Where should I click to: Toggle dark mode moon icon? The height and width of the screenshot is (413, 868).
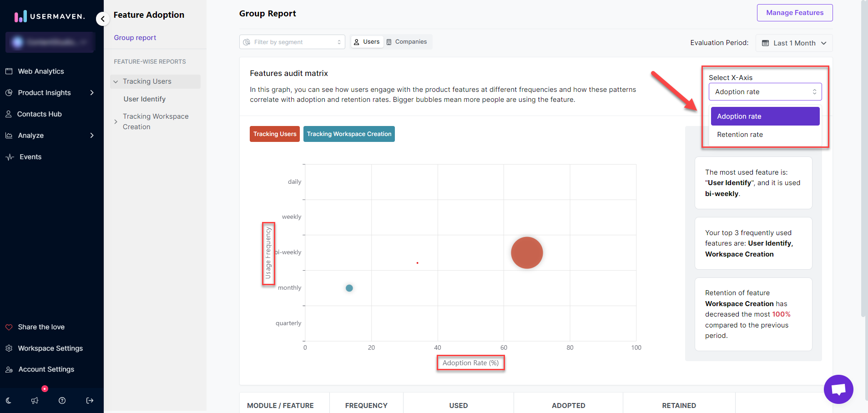coord(9,400)
